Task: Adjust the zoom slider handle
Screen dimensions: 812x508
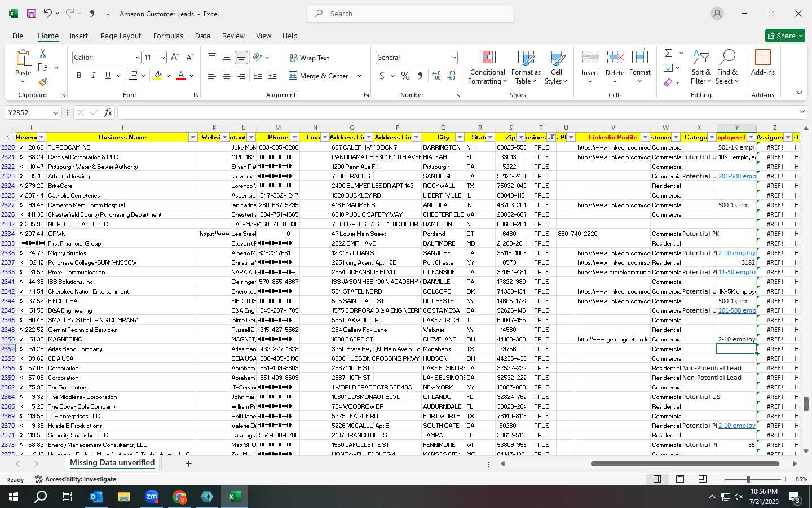Action: pyautogui.click(x=749, y=479)
